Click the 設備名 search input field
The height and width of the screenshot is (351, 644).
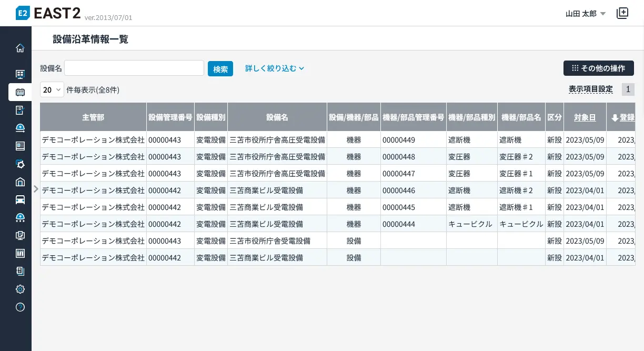134,68
